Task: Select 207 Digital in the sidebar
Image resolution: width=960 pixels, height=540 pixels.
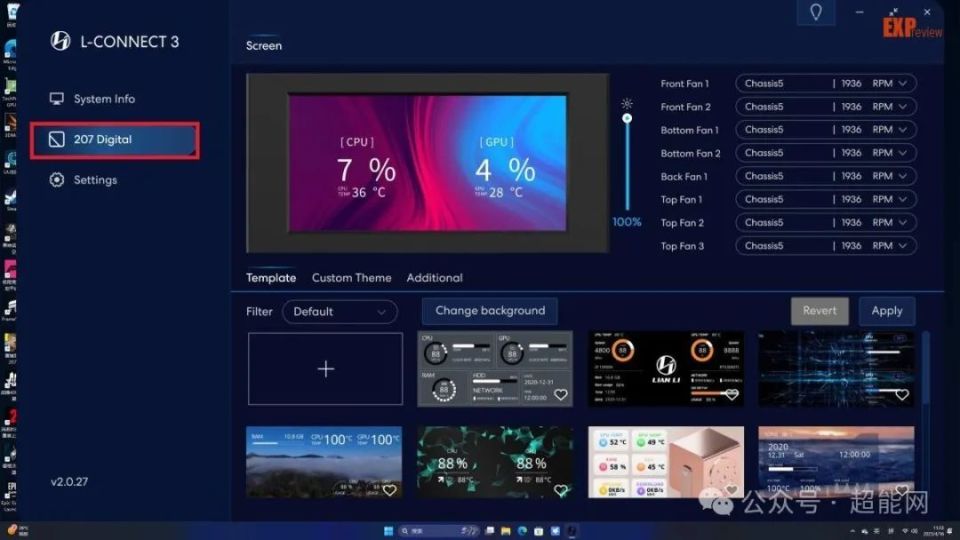Action: 115,140
